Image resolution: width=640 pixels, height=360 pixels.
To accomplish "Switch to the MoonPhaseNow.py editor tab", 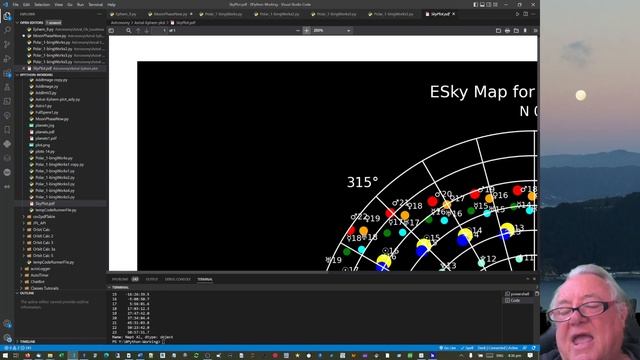I will coord(170,14).
